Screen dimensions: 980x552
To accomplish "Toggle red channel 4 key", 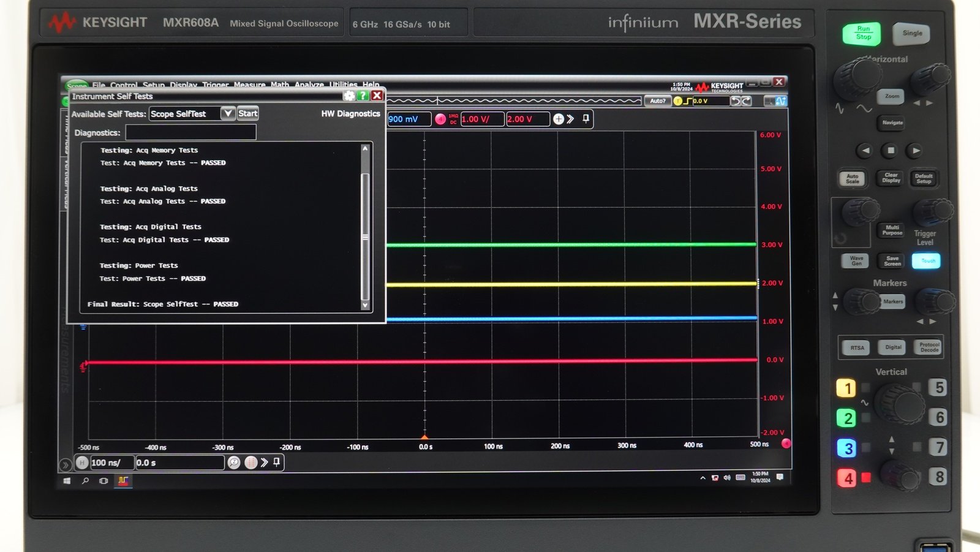I will tap(846, 478).
